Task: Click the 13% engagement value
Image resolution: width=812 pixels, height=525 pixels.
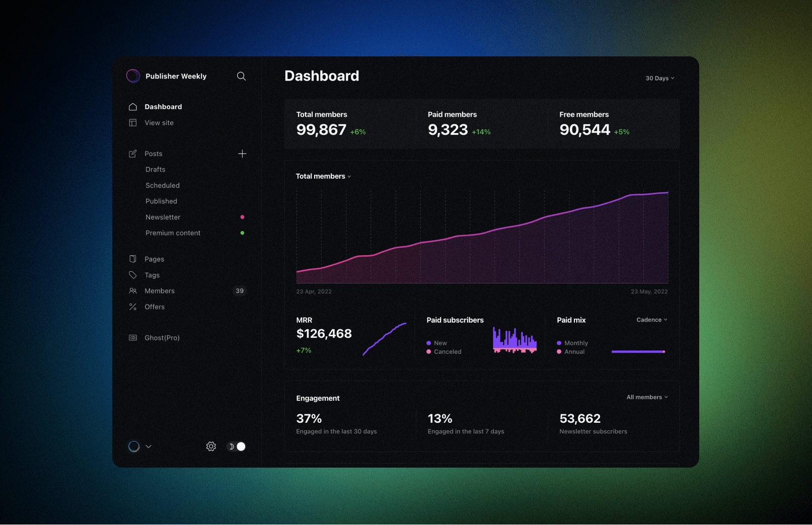Action: (x=439, y=419)
